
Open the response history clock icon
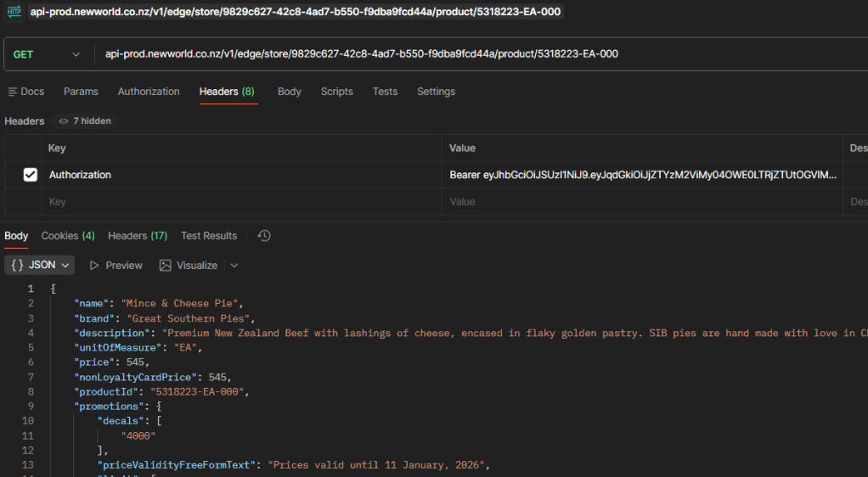point(264,236)
